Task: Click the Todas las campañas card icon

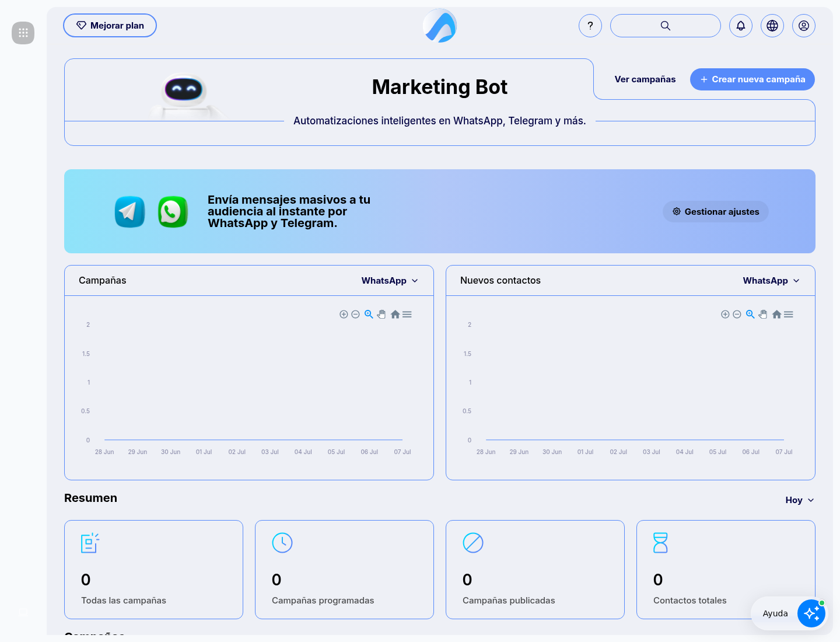Action: (x=90, y=543)
